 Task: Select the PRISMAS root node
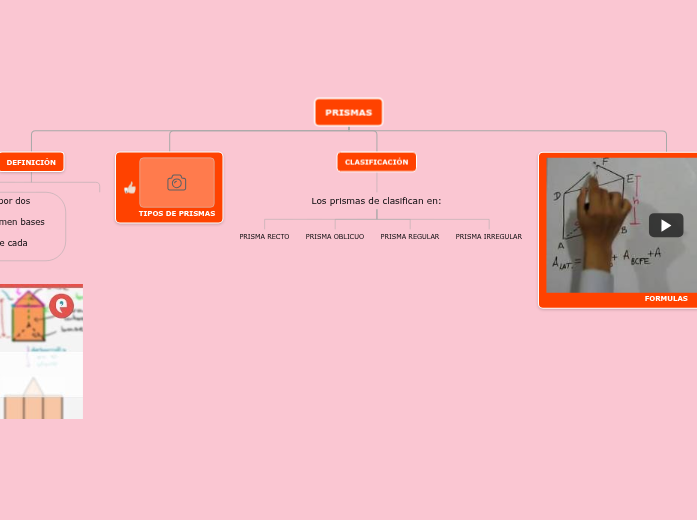point(348,112)
